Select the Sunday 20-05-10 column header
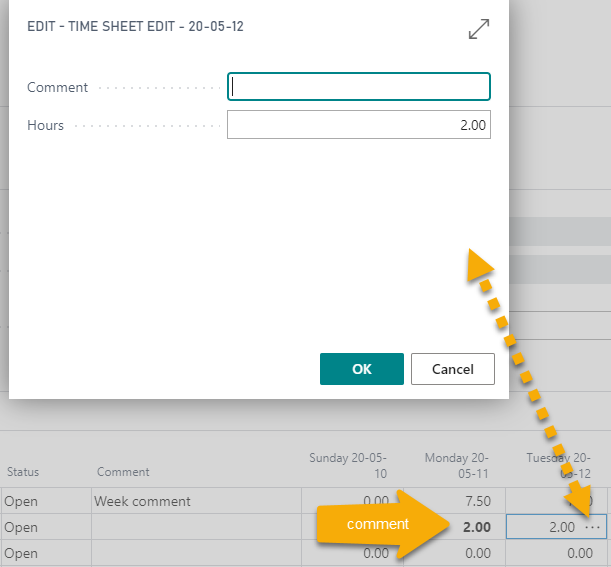 [x=348, y=465]
